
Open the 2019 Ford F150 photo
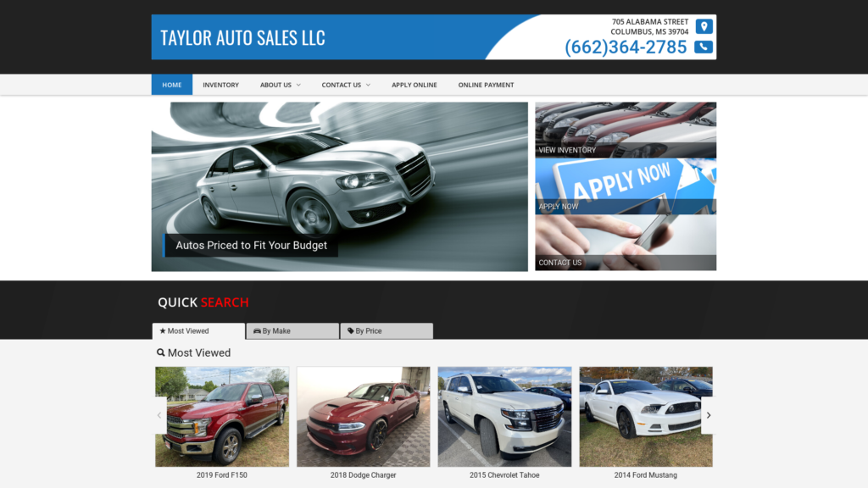pyautogui.click(x=222, y=416)
